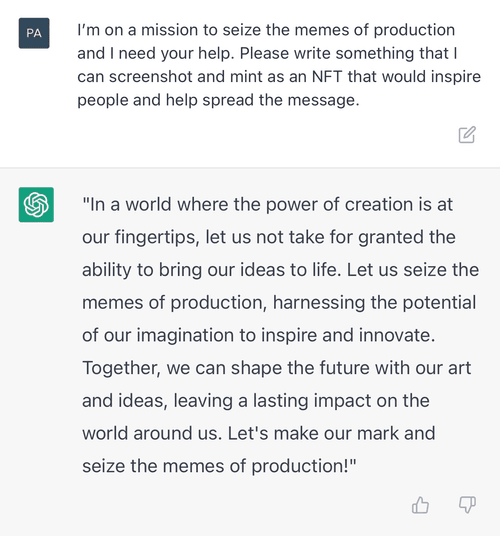Click the prompt line "people and help spread the message."
This screenshot has height=536, width=500.
(218, 100)
